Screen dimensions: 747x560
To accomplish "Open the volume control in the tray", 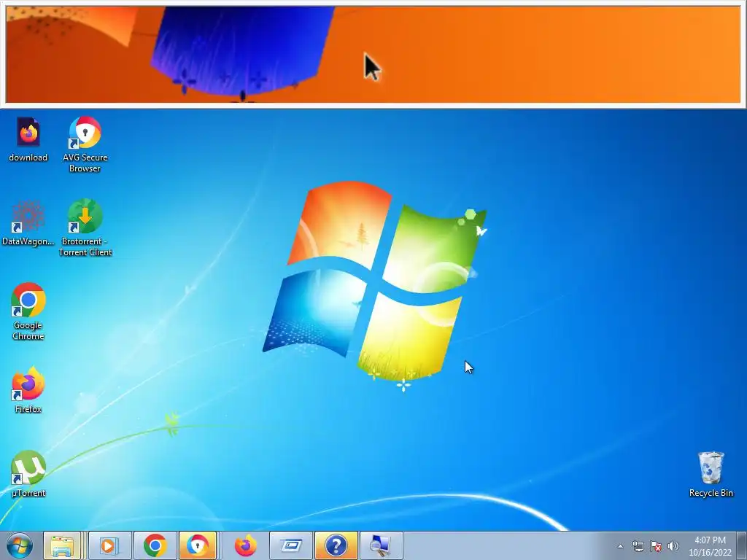I will 673,546.
